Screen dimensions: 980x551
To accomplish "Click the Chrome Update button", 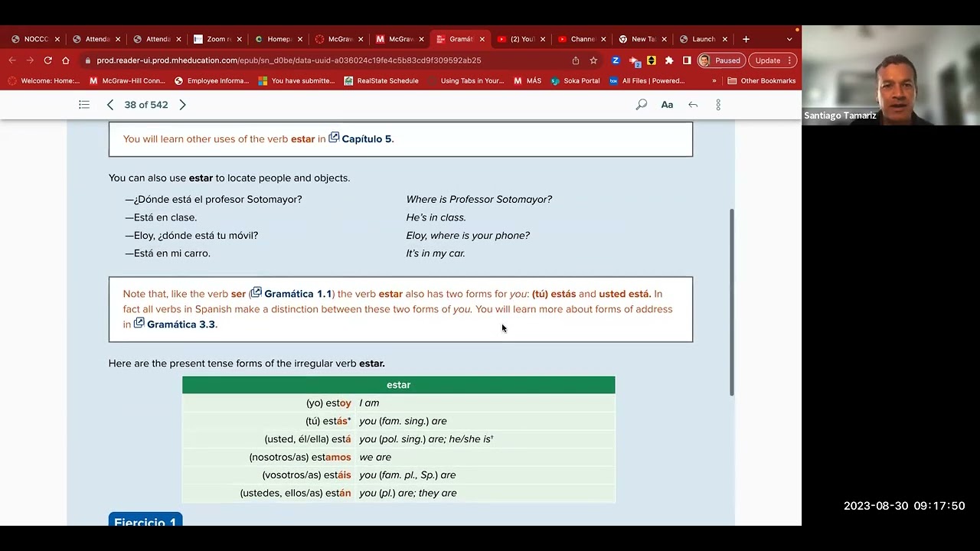I will 773,60.
